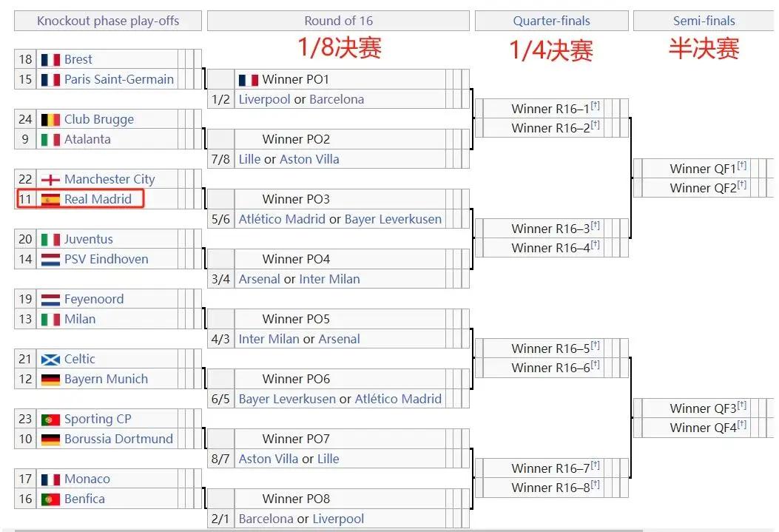The image size is (779, 532).
Task: Click the Dutch flag beside Feyenoord
Action: click(x=50, y=300)
